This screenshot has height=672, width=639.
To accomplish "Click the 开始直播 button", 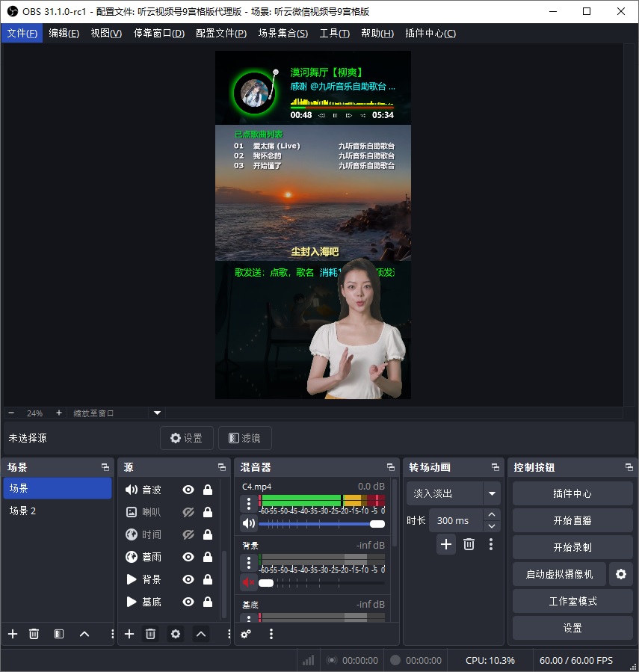I will click(x=572, y=520).
